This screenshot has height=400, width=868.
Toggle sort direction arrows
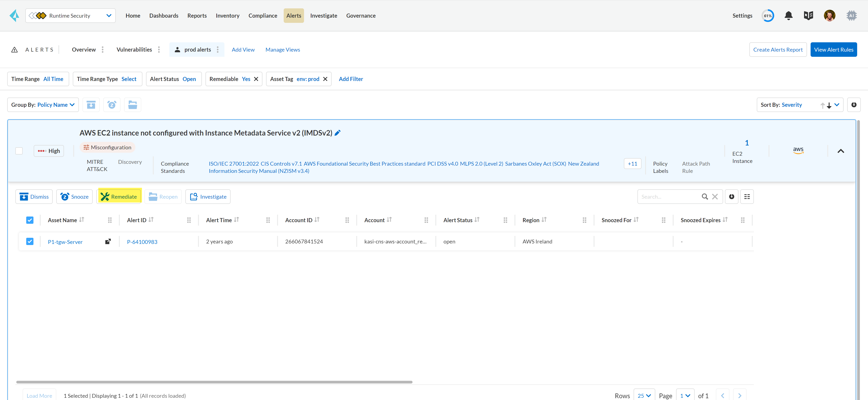click(826, 105)
